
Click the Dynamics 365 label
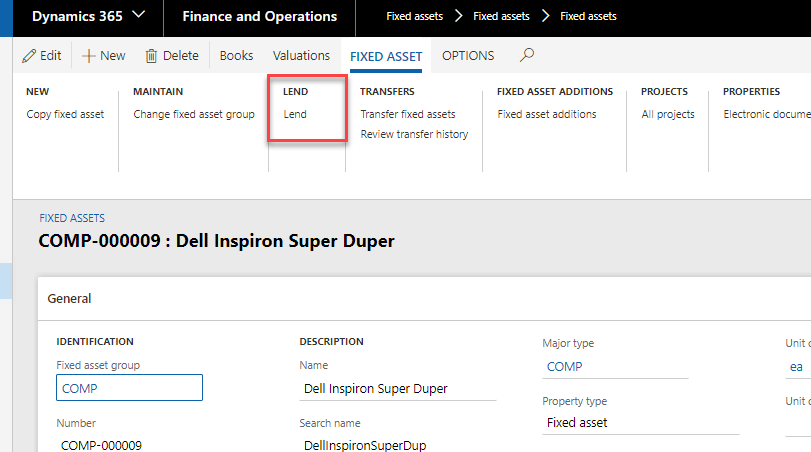tap(78, 17)
